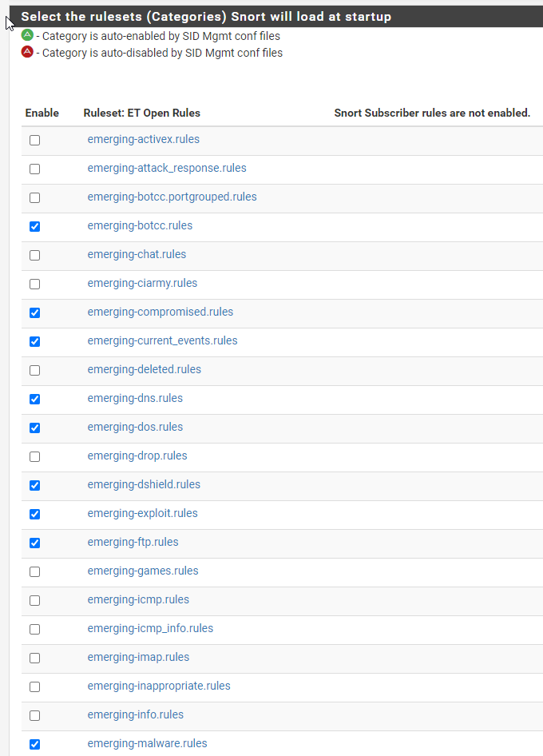This screenshot has height=756, width=543.
Task: View emerging-botcc.portgrouped.rules link
Action: point(172,197)
